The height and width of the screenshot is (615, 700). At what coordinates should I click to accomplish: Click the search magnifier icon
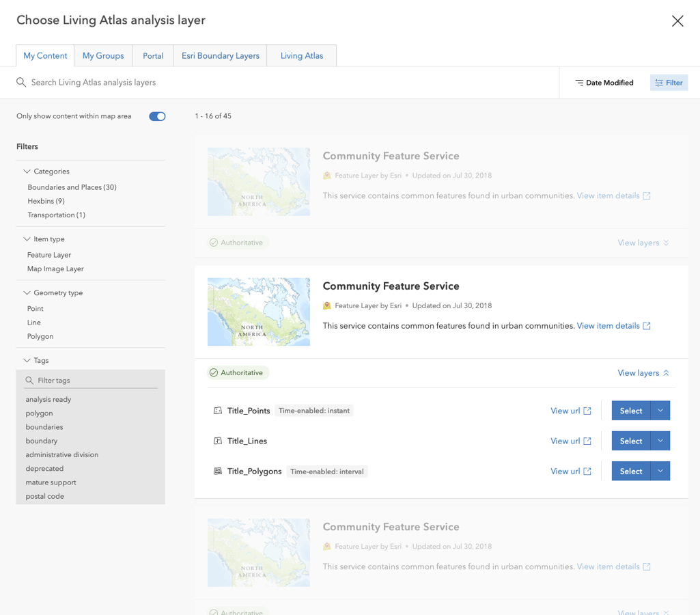click(21, 83)
